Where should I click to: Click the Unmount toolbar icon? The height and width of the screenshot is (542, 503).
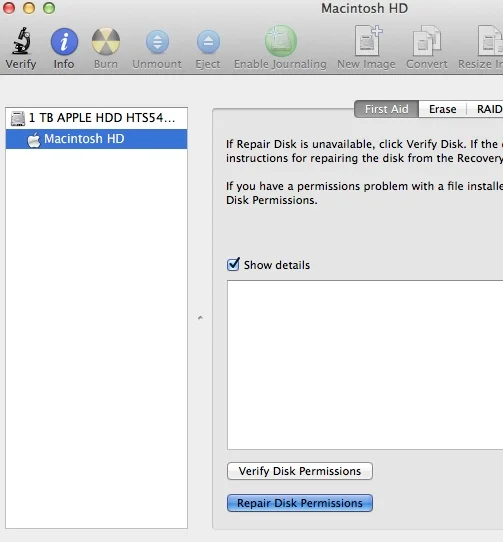(157, 42)
